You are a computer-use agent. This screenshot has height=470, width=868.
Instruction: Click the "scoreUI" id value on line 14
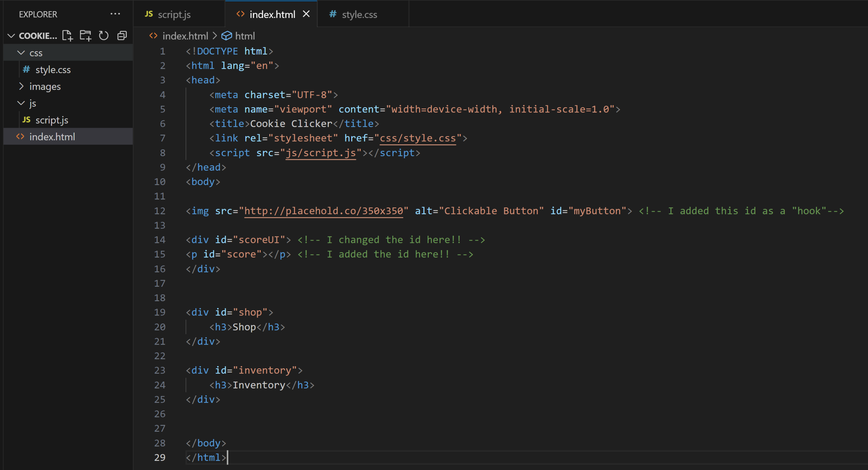click(259, 240)
